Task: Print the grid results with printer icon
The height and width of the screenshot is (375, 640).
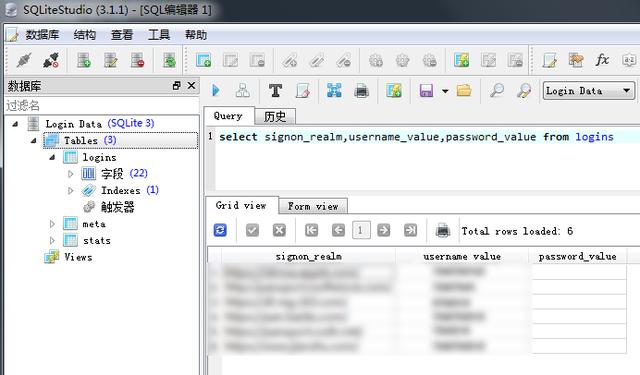Action: (x=443, y=230)
